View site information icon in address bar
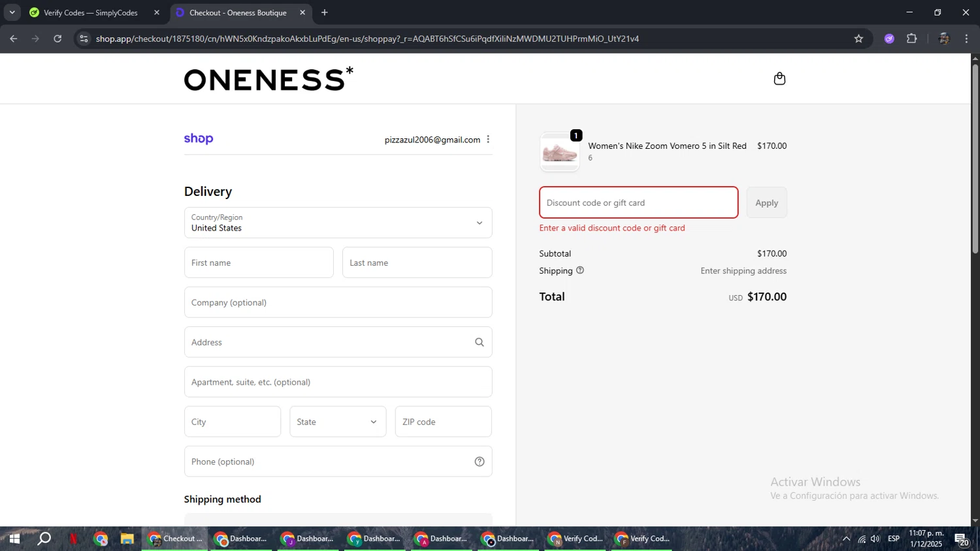 pyautogui.click(x=84, y=39)
